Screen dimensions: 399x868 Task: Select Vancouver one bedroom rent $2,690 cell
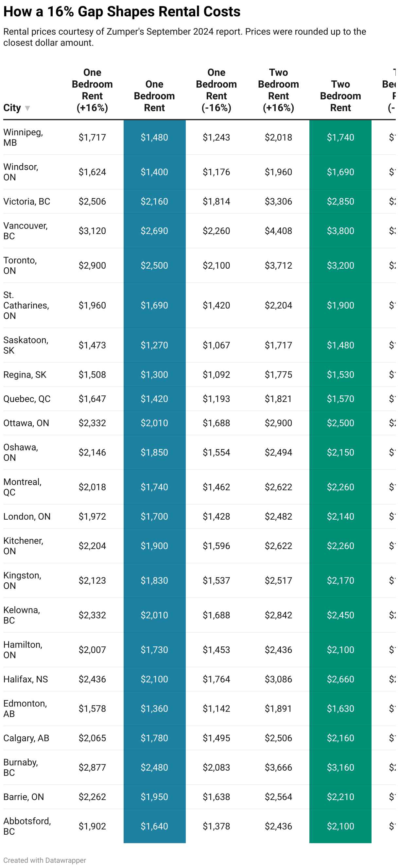pyautogui.click(x=154, y=231)
